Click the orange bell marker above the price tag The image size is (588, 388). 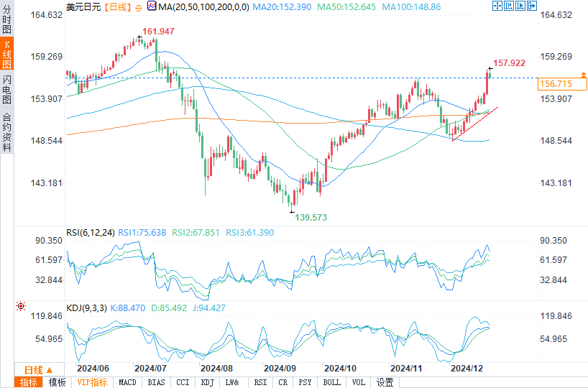tap(584, 75)
